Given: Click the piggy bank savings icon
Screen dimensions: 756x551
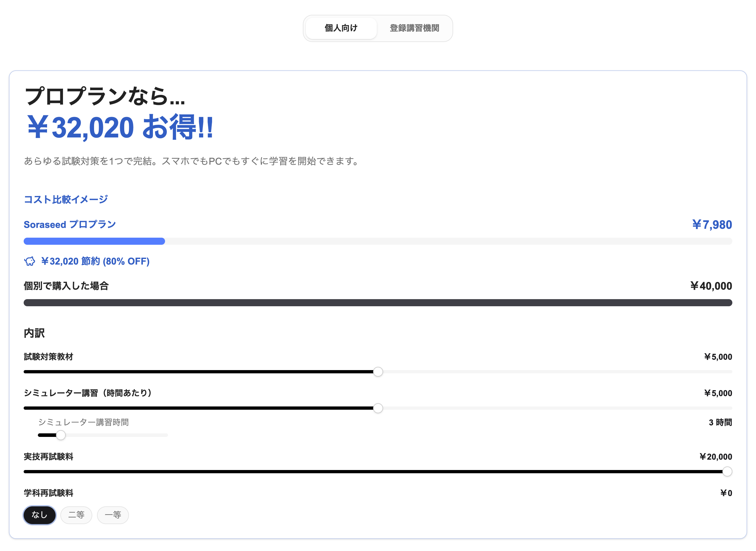Looking at the screenshot, I should [x=30, y=261].
